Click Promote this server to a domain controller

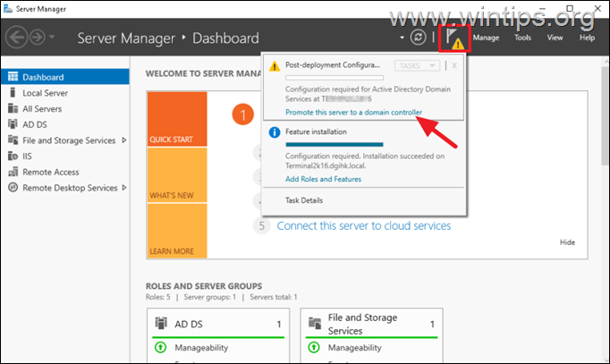(353, 113)
